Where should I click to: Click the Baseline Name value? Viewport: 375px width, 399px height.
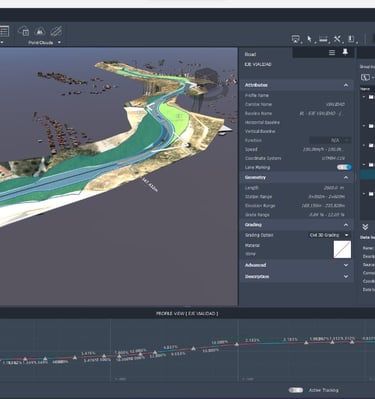(x=322, y=113)
